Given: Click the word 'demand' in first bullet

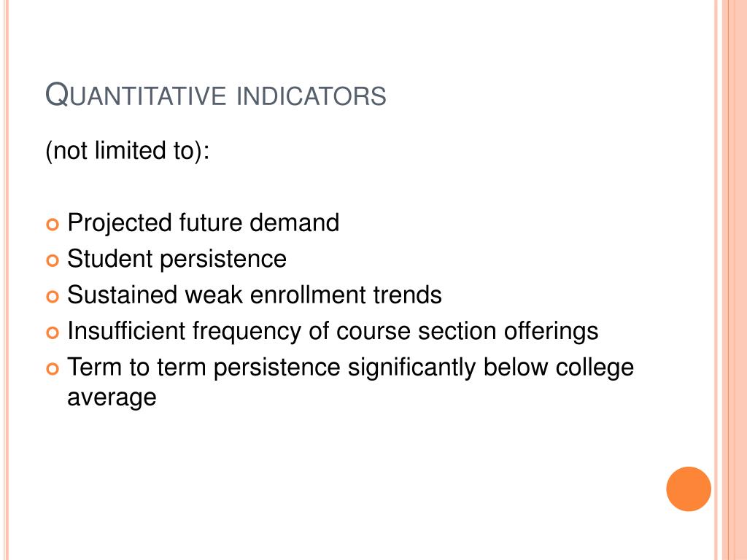Looking at the screenshot, I should point(295,223).
